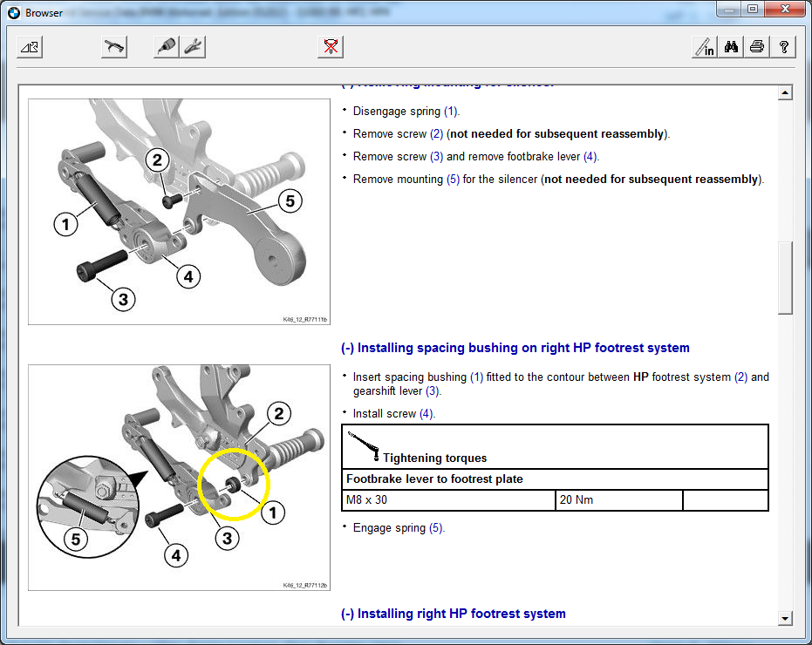This screenshot has width=812, height=645.
Task: Open the footbrake lever (4) reference link
Action: coord(590,157)
